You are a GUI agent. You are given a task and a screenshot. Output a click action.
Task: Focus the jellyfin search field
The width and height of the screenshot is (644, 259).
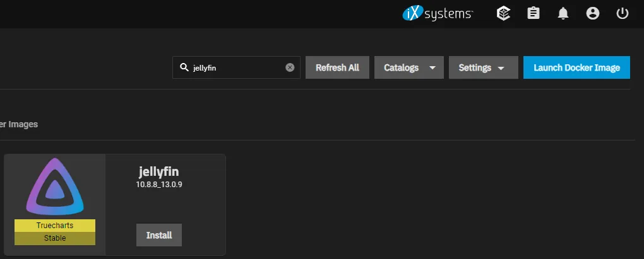click(236, 67)
